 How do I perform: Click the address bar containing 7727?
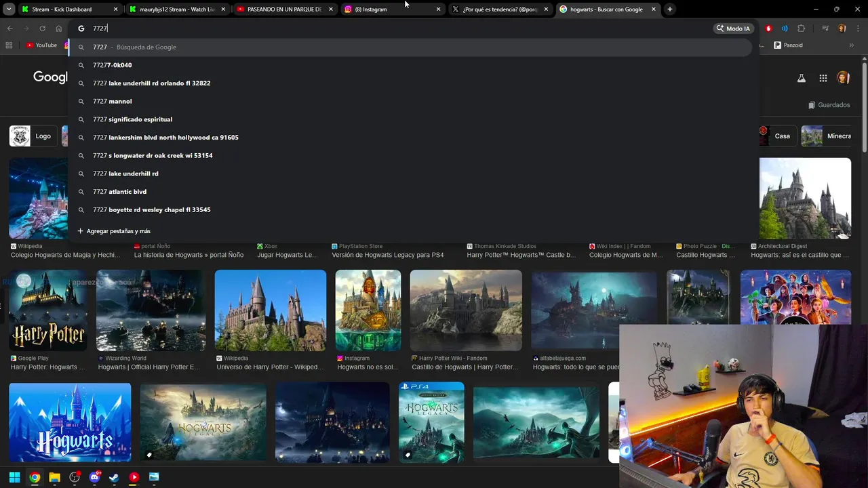393,28
